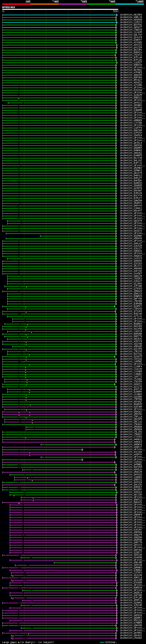The height and width of the screenshot is (644, 146).
Task: Select label UniRef100_C5XGD0
Action: 131,638
